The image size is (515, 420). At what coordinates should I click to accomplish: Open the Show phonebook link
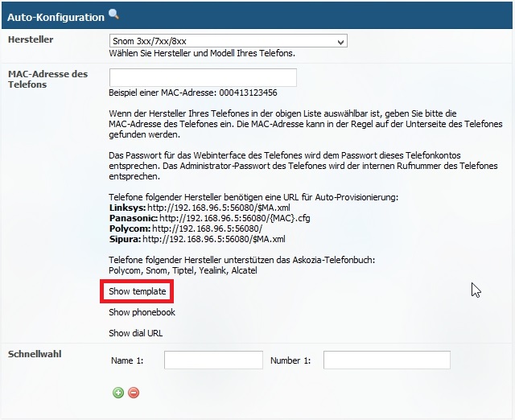pos(142,312)
